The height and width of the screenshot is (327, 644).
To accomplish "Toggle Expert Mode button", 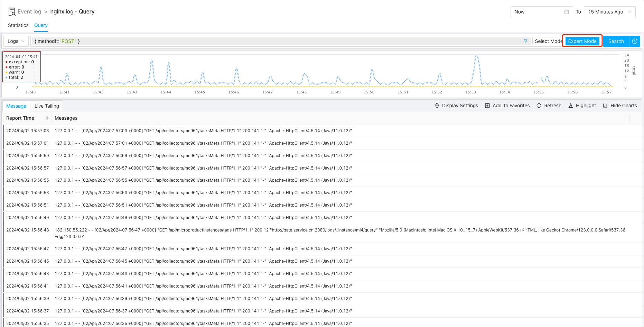I will coord(582,41).
